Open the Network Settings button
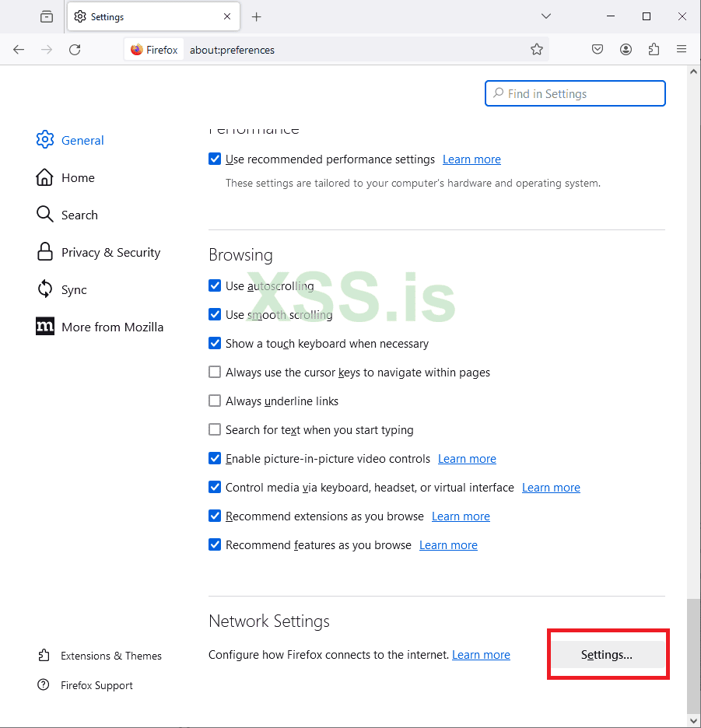 [607, 655]
